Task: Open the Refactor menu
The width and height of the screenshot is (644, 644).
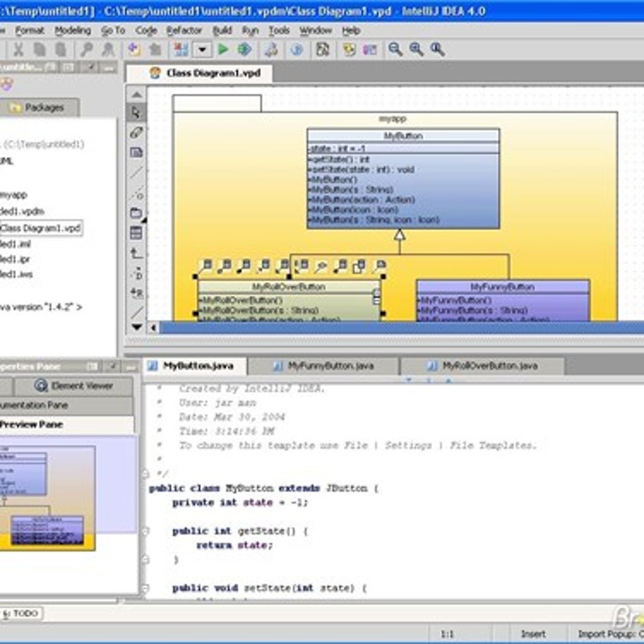Action: point(184,30)
